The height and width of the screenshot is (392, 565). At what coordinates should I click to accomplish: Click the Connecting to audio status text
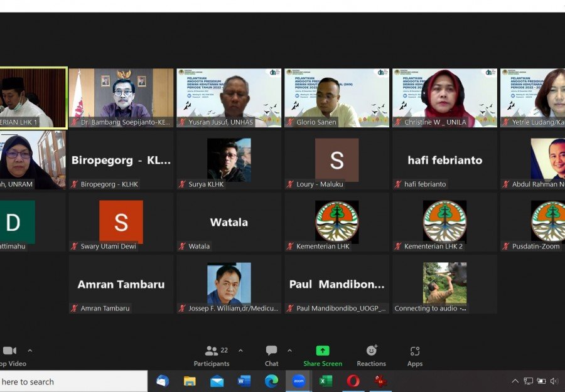[430, 309]
